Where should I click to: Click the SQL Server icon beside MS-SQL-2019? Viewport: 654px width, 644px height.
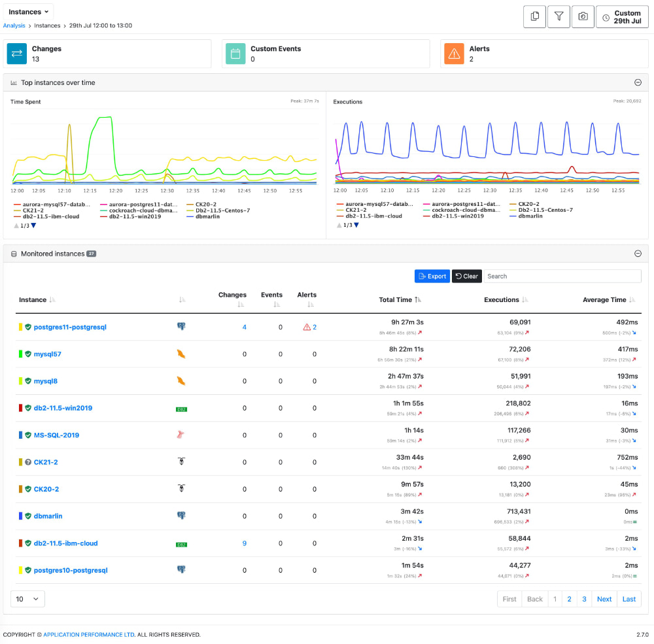click(182, 434)
